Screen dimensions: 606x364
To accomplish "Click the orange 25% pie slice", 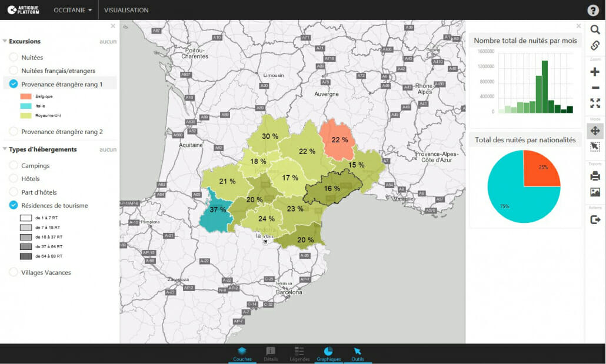I will (x=541, y=169).
